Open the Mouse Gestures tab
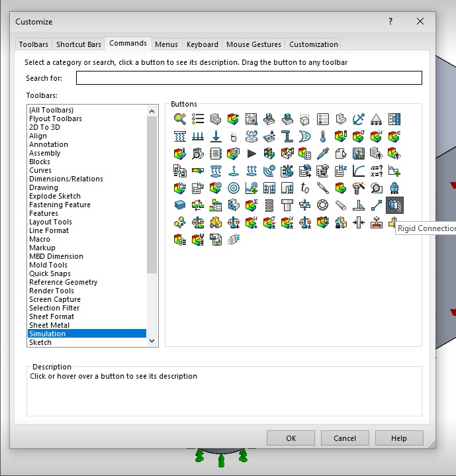 (253, 44)
